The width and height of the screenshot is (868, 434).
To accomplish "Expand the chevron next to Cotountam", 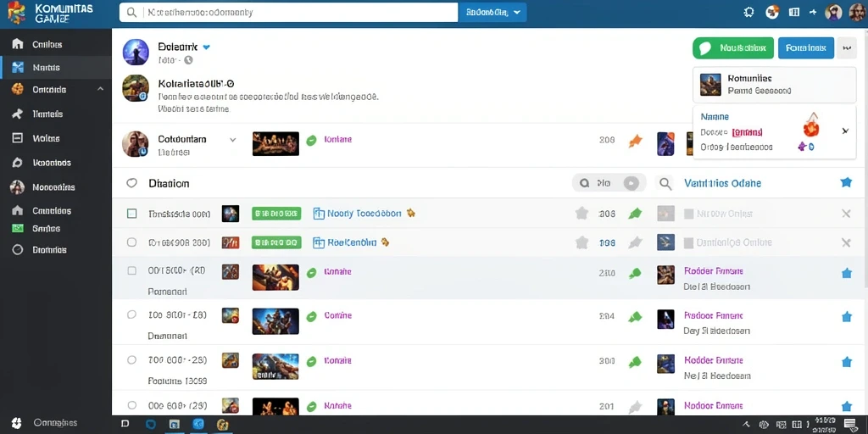I will tap(232, 140).
